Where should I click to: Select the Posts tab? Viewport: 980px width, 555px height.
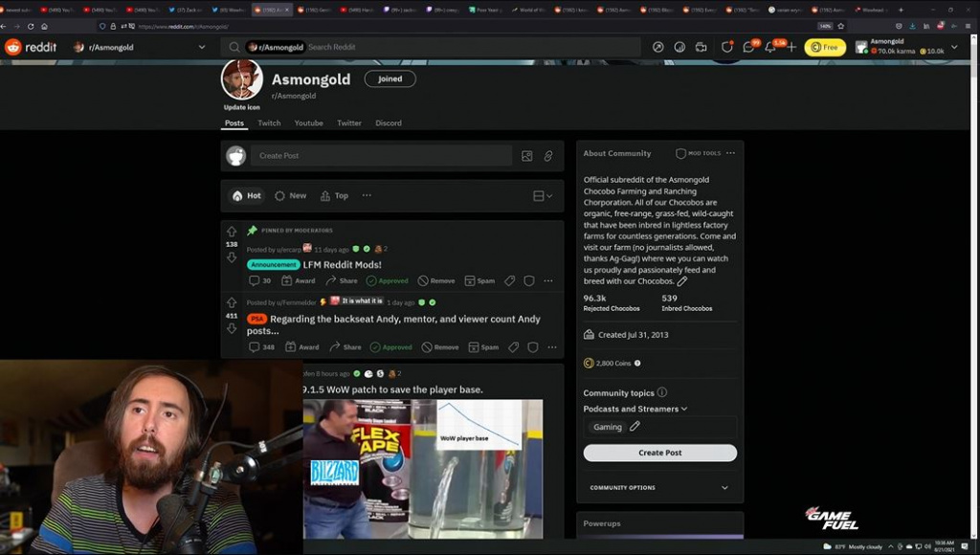pos(234,123)
